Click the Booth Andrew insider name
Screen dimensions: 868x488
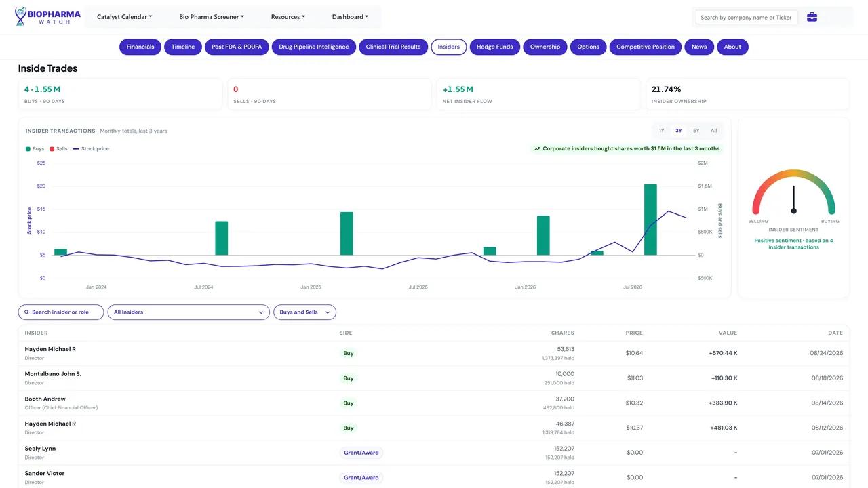[45, 399]
